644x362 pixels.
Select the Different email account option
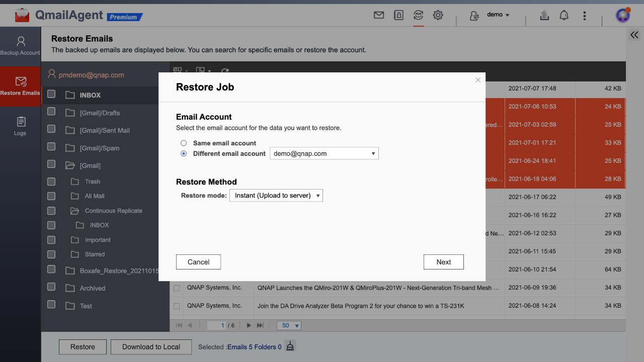(x=184, y=154)
